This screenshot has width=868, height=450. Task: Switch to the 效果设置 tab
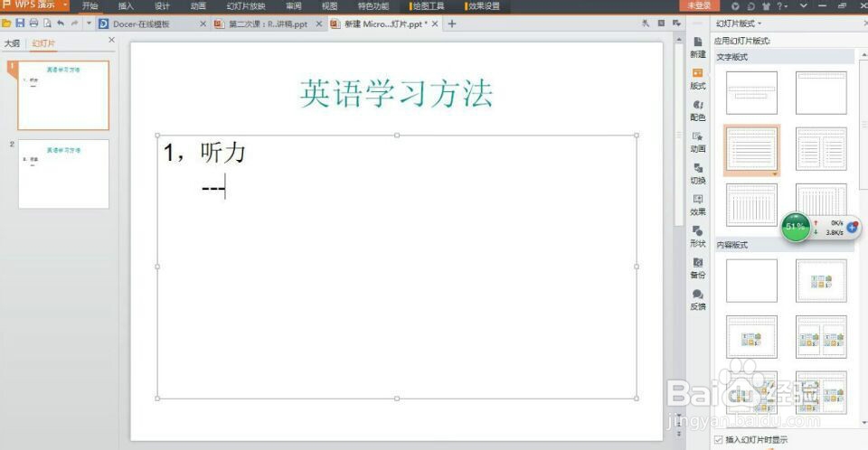483,6
